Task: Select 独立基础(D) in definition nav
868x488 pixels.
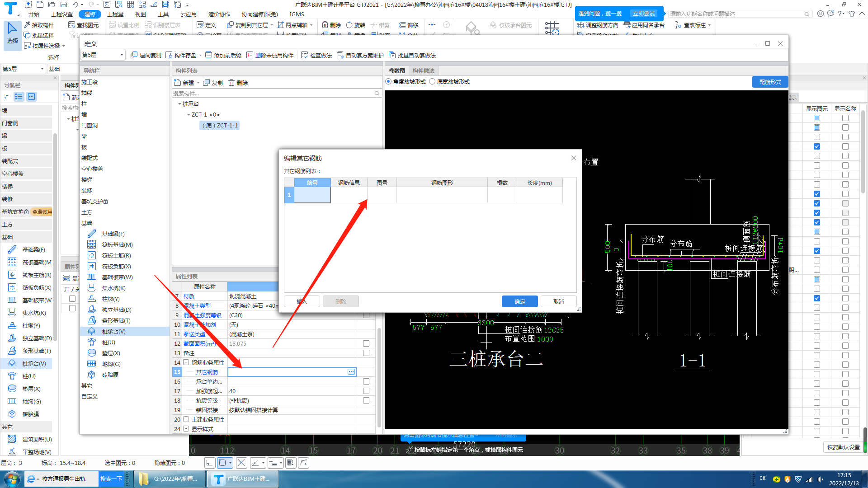Action: [x=116, y=310]
